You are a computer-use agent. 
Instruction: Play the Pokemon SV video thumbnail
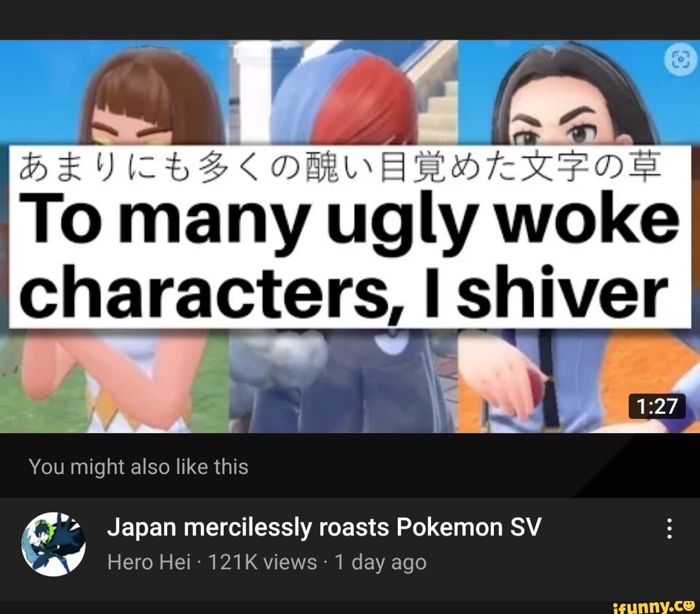[x=350, y=236]
